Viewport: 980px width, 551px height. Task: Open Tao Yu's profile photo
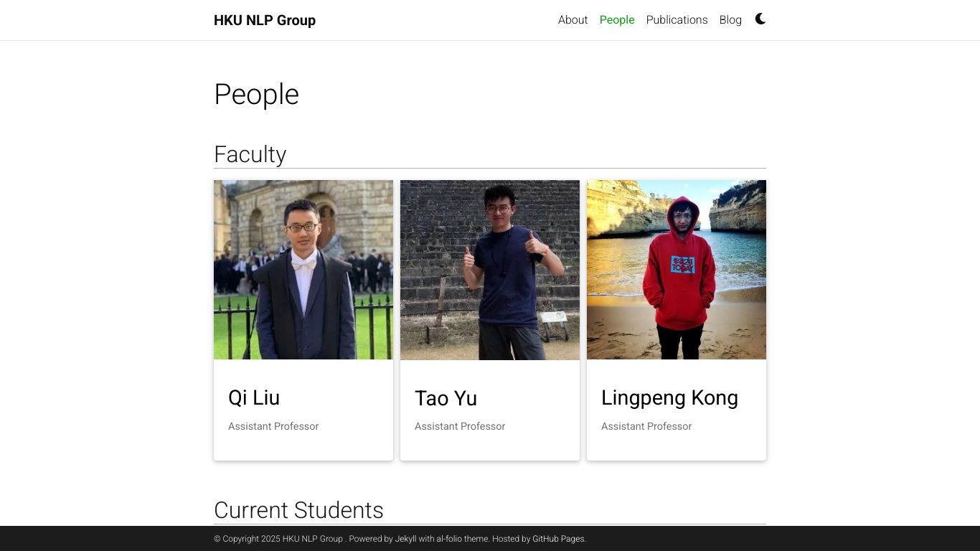(x=490, y=270)
